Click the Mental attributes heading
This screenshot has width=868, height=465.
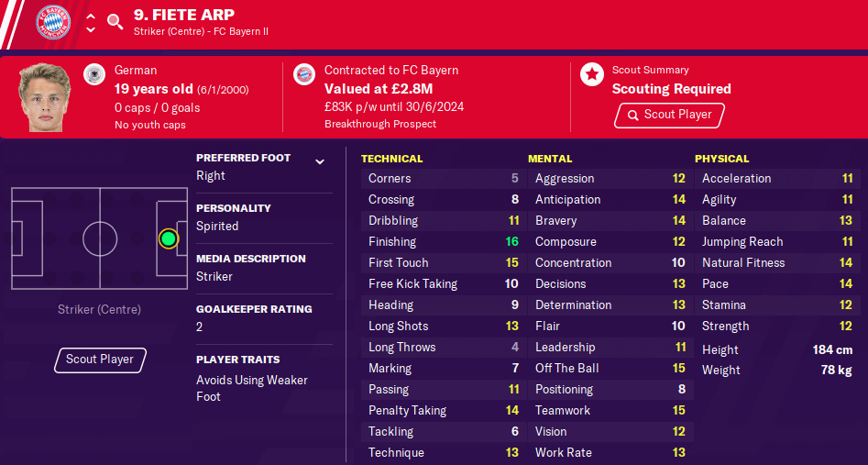click(550, 159)
